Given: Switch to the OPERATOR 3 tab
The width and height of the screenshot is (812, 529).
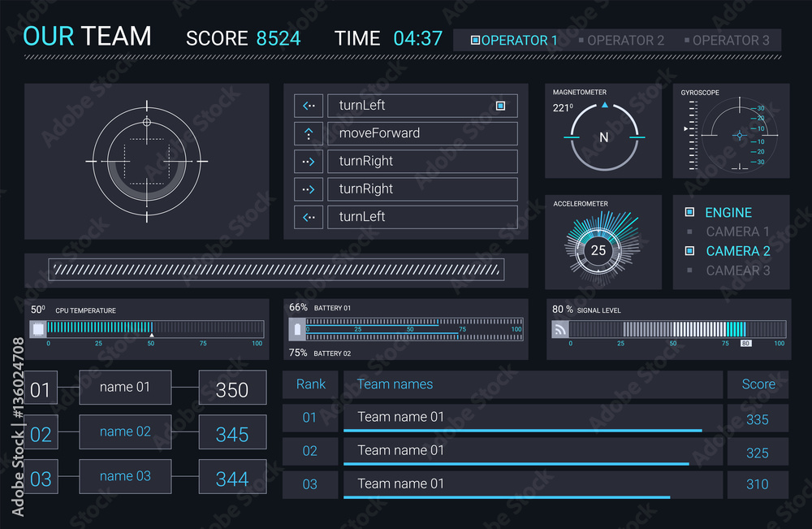Looking at the screenshot, I should click(x=727, y=41).
